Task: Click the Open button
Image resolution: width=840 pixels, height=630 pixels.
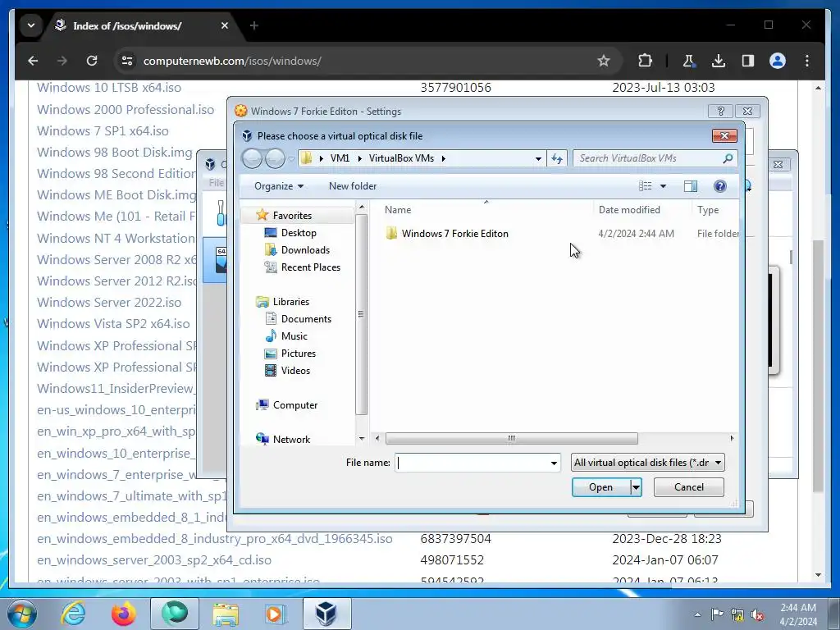Action: [601, 487]
